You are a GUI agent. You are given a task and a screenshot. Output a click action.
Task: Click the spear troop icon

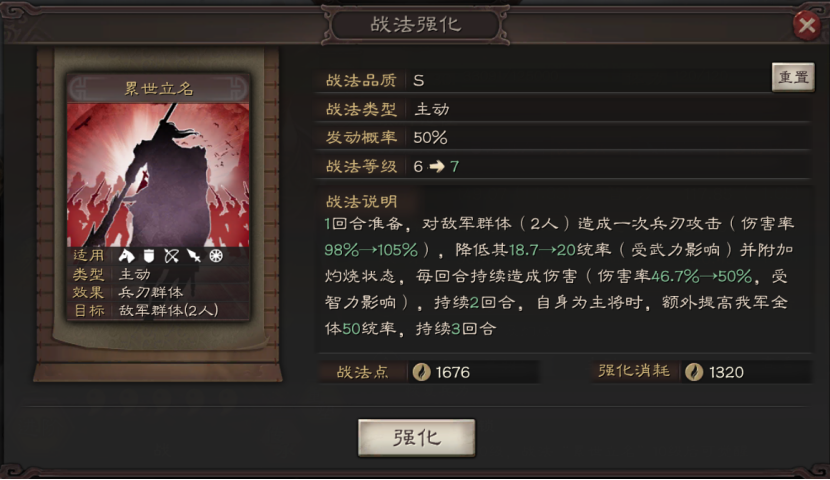point(194,256)
